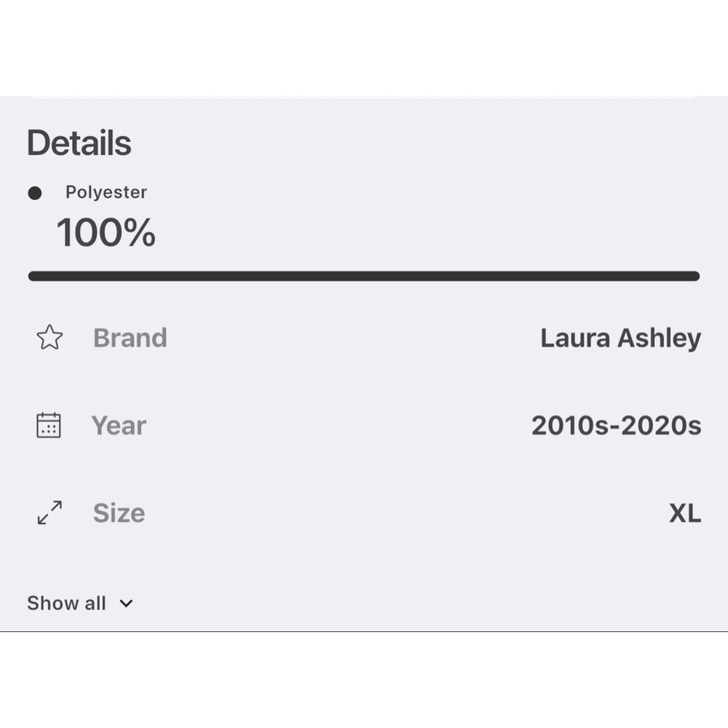Click the Laura Ashley brand value
The width and height of the screenshot is (728, 728).
(x=620, y=338)
